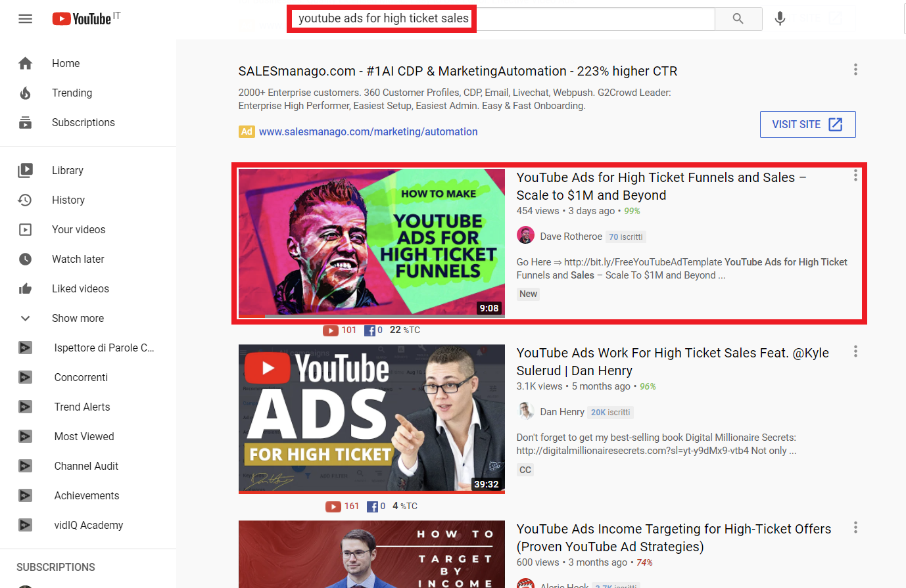Image resolution: width=906 pixels, height=588 pixels.
Task: Click icon beside Most Viewed
Action: [x=26, y=436]
